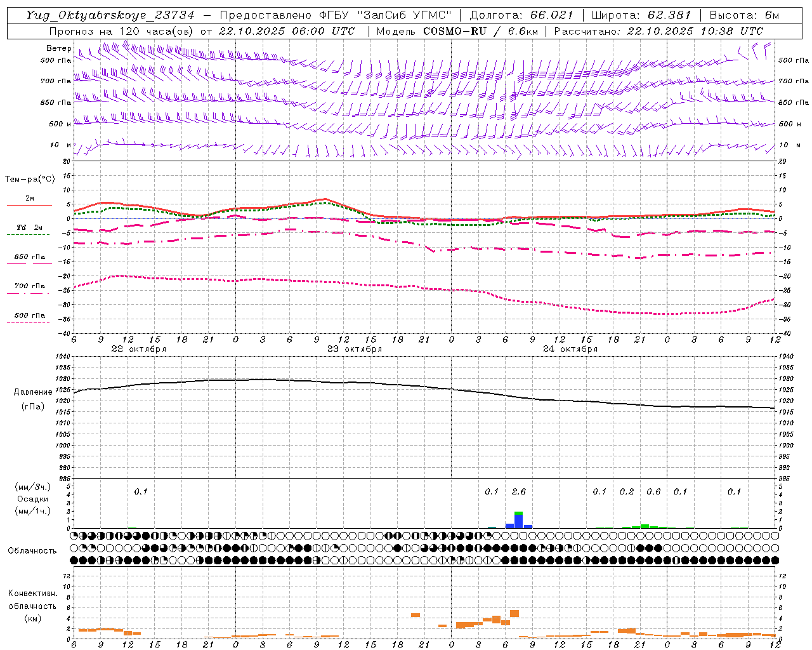Click the Ветер panel label
Screen dimensions: 812x650
click(x=58, y=48)
